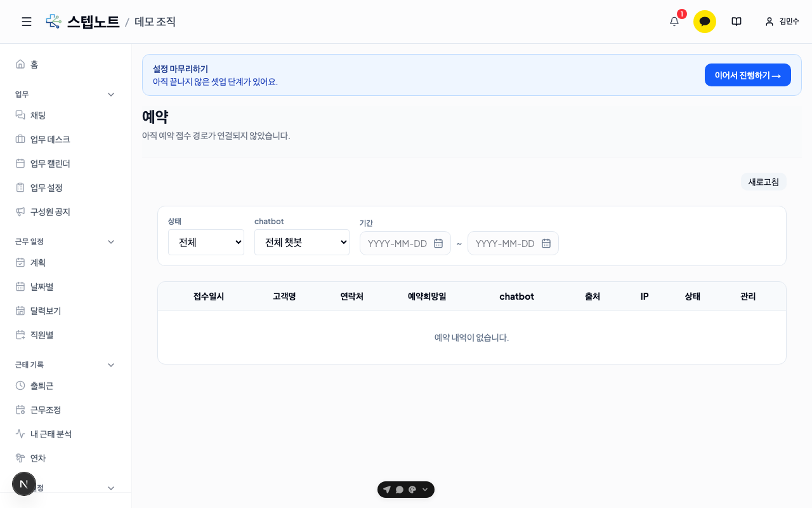Click the 접수일시 column header
This screenshot has height=508, width=812.
(209, 297)
